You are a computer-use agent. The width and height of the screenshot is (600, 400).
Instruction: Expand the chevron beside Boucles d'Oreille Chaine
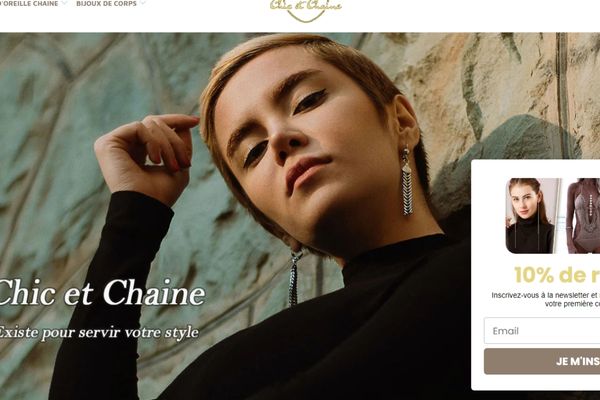[64, 3]
